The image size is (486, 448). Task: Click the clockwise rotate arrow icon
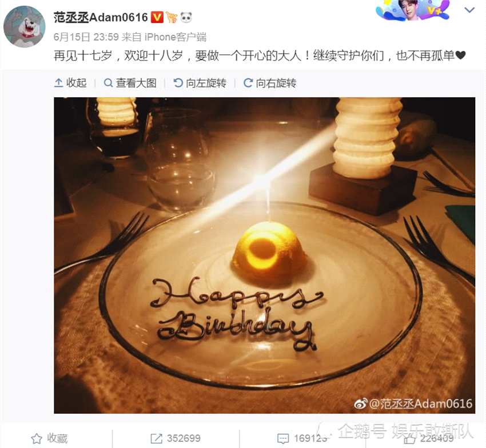[248, 83]
